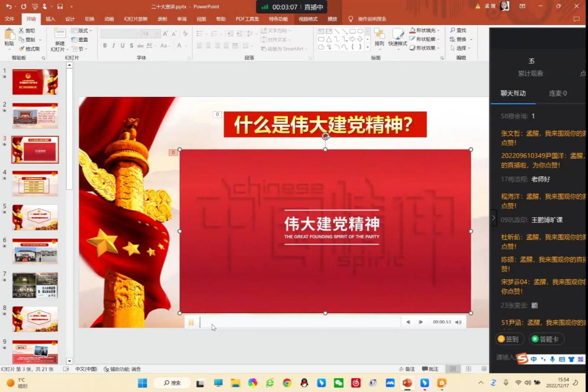Switch to the 连麦 tab in chat panel
The height and width of the screenshot is (392, 588).
coord(557,93)
